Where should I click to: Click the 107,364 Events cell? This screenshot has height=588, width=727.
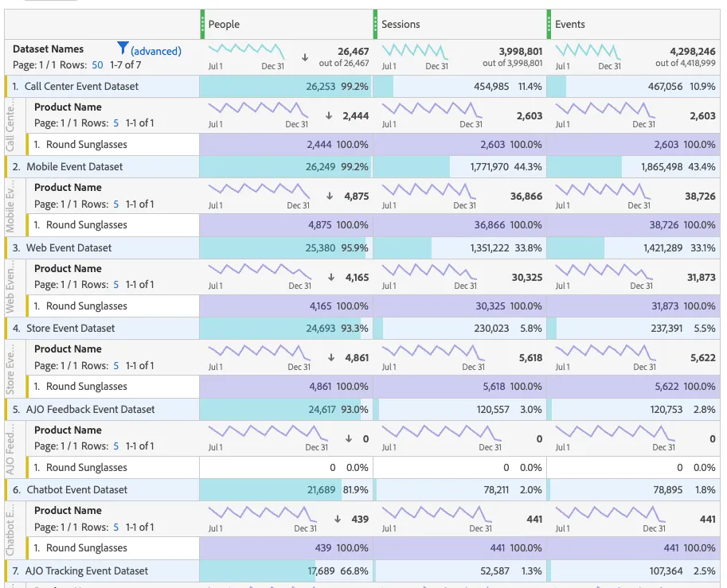[x=633, y=570]
